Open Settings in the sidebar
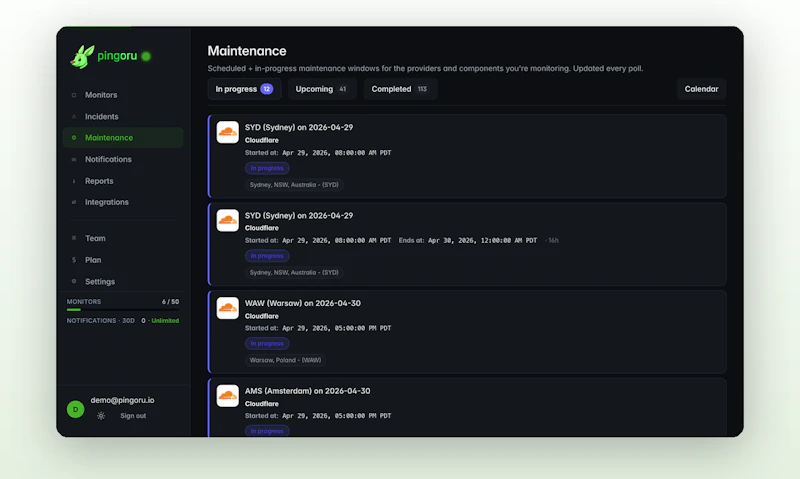This screenshot has height=479, width=800. pos(122,281)
